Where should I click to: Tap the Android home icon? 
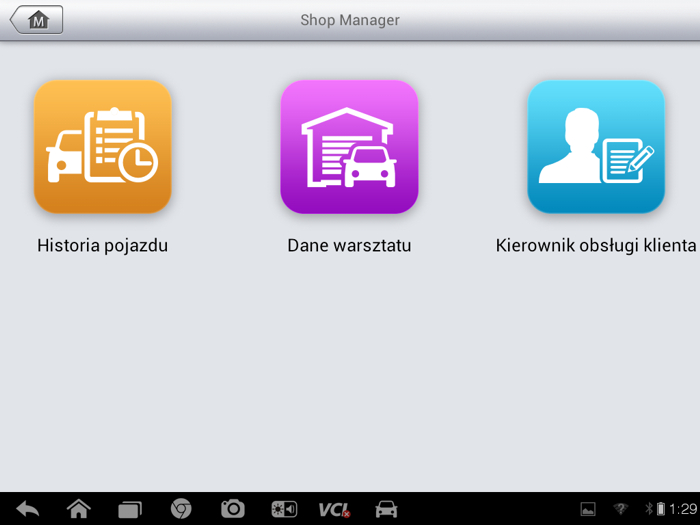pyautogui.click(x=79, y=509)
